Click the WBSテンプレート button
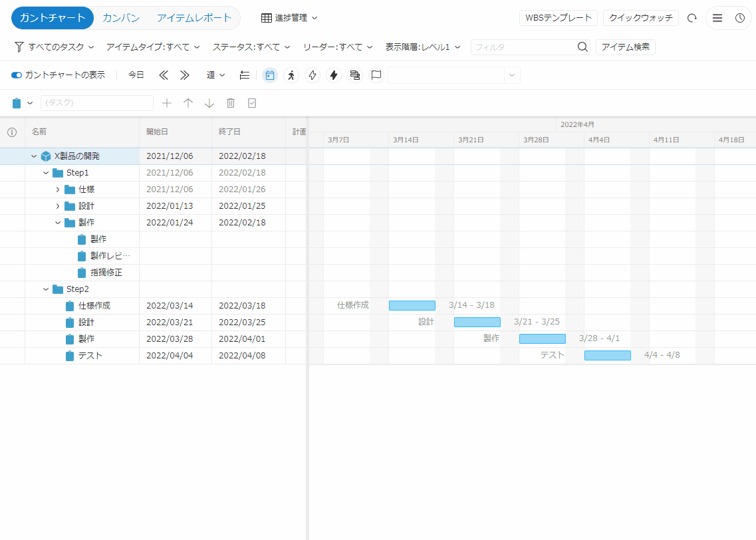This screenshot has height=540, width=756. point(559,18)
